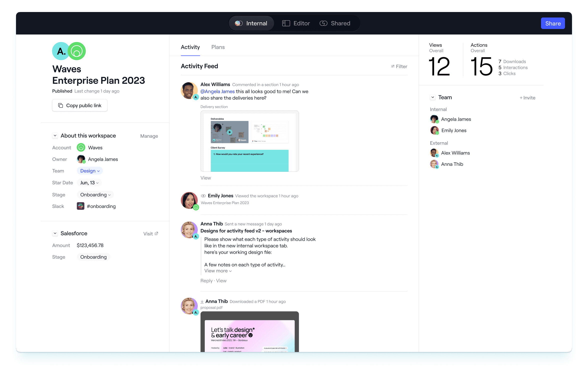This screenshot has width=588, height=368.
Task: Click the blue Share button
Action: click(553, 23)
